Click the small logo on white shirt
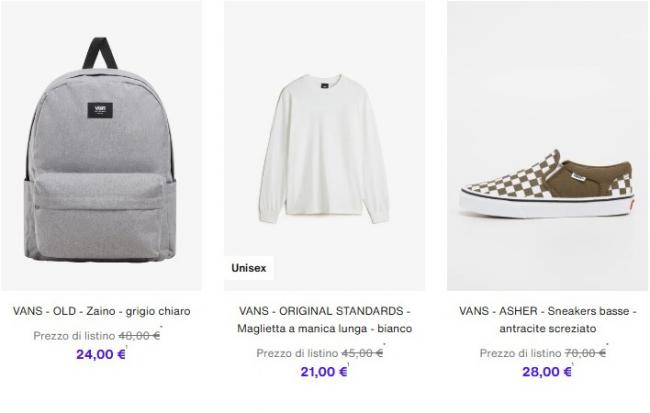Viewport: 650px width, 413px height. [x=323, y=86]
